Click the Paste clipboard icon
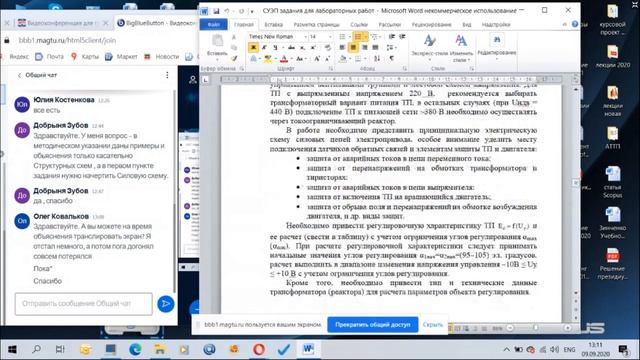Image resolution: width=640 pixels, height=360 pixels. [217, 41]
